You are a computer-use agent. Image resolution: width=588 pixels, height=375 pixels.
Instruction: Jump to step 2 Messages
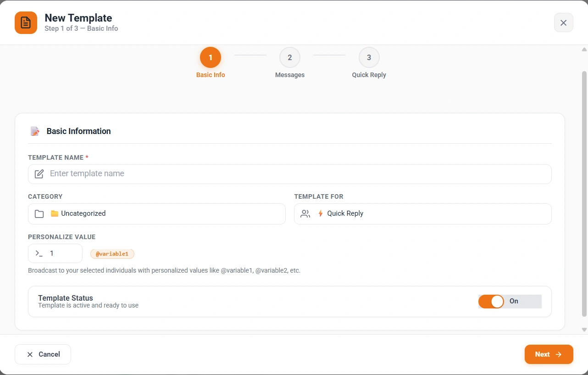pos(290,58)
